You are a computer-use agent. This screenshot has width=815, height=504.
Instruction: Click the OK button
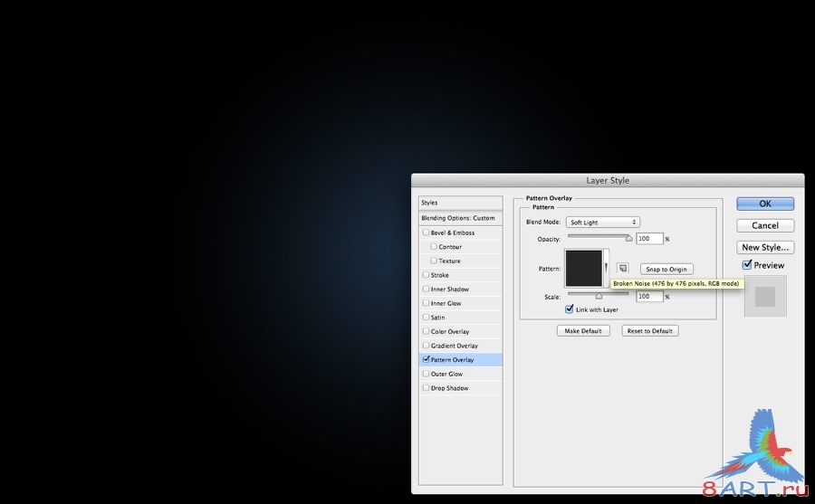(765, 204)
